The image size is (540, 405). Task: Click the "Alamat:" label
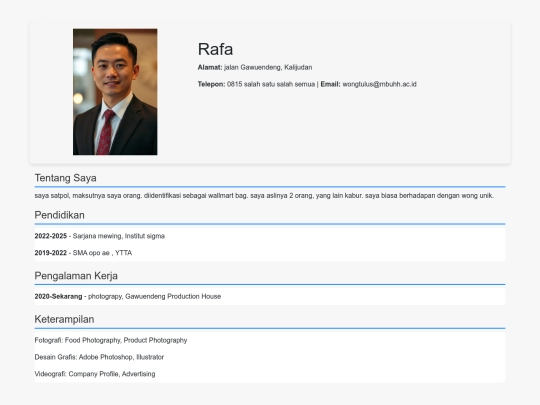coord(210,68)
